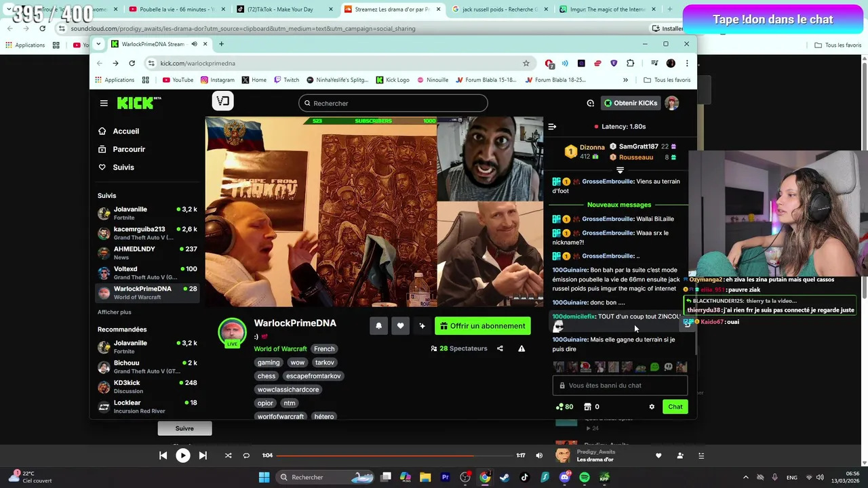This screenshot has width=868, height=488.
Task: Select the wowclassichardcore tag
Action: coord(288,390)
